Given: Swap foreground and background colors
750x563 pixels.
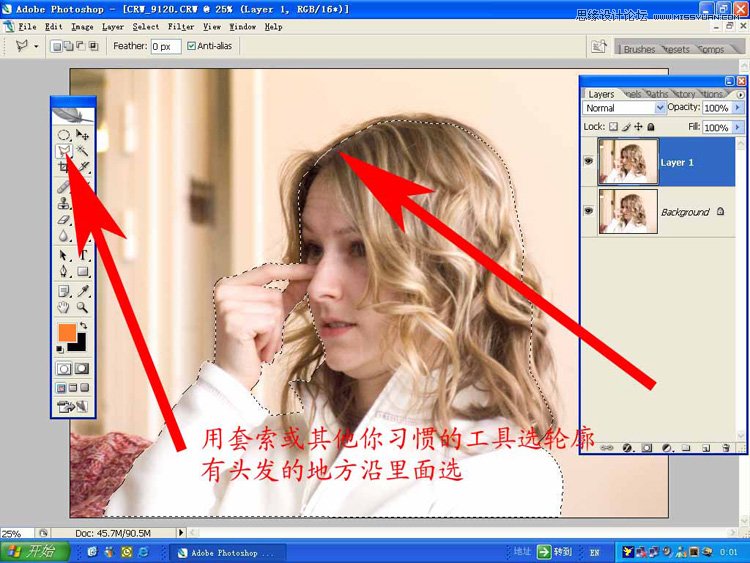Looking at the screenshot, I should coord(84,326).
